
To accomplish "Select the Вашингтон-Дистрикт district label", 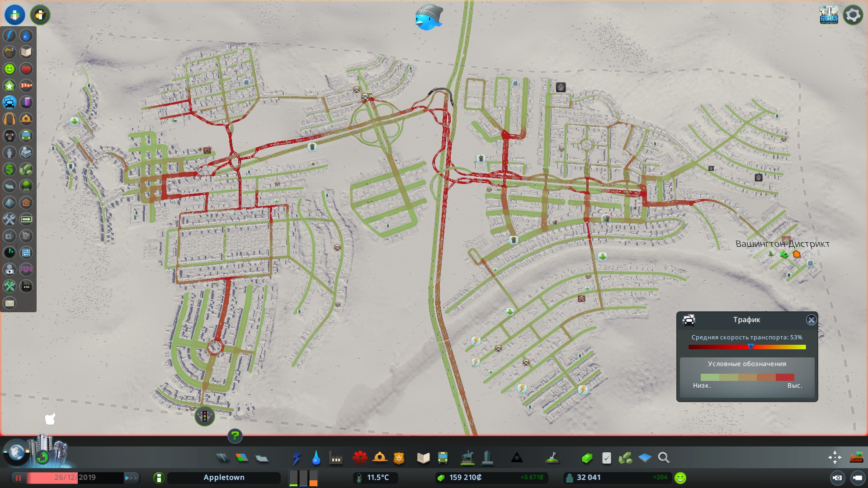I will tap(782, 244).
